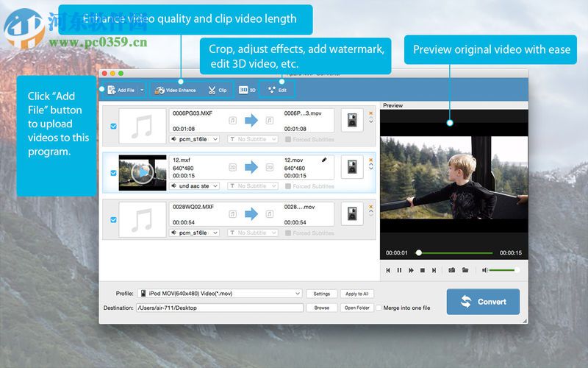Click the Destination path field
The image size is (588, 368).
click(220, 308)
